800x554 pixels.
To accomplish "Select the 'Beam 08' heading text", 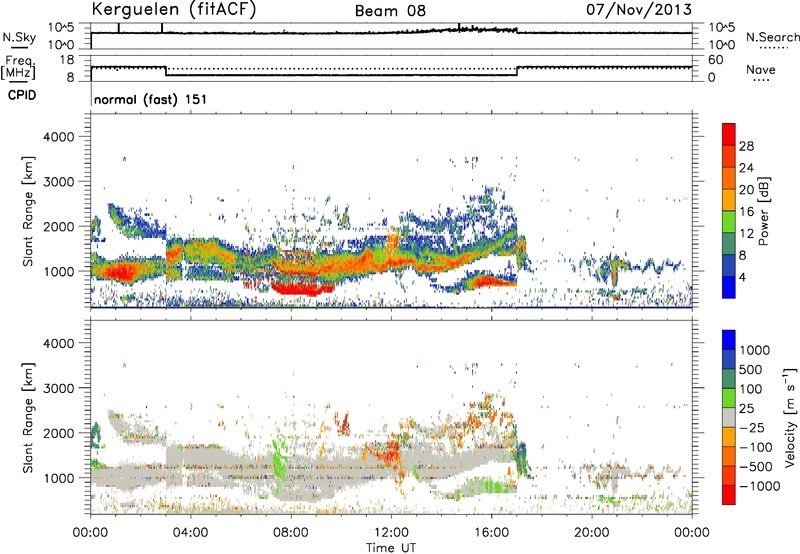I will point(390,11).
